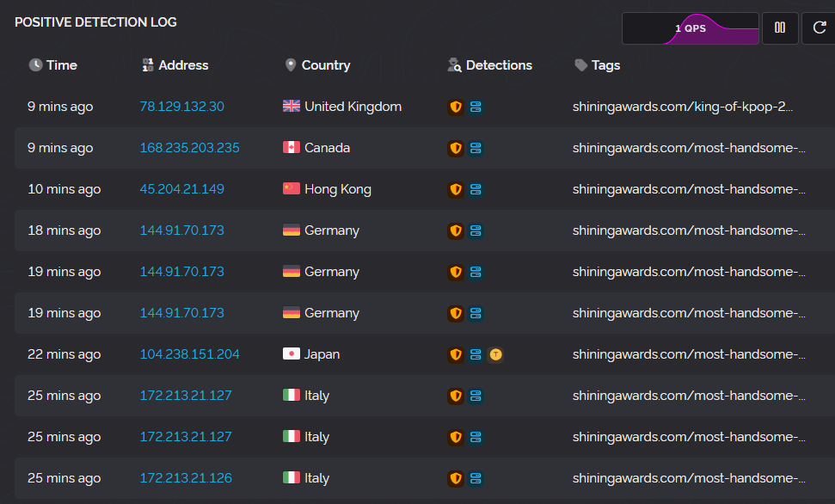Screen dimensions: 835x504
Task: Pause the live detection log feed
Action: click(x=780, y=28)
